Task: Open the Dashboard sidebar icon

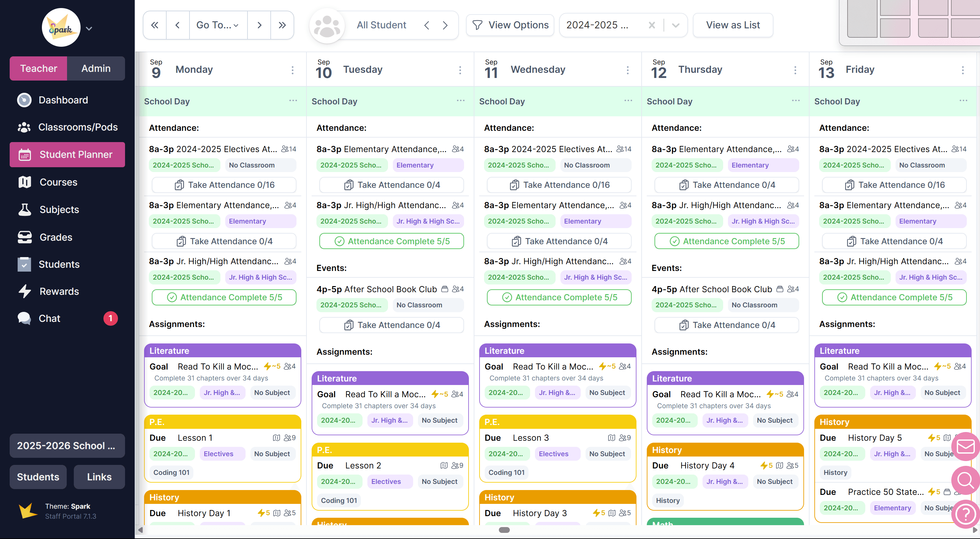Action: point(24,100)
